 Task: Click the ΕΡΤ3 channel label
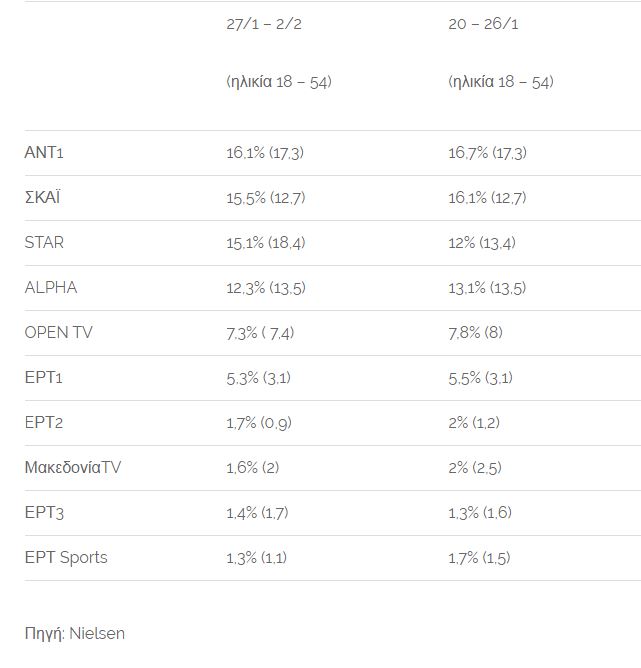[x=44, y=513]
